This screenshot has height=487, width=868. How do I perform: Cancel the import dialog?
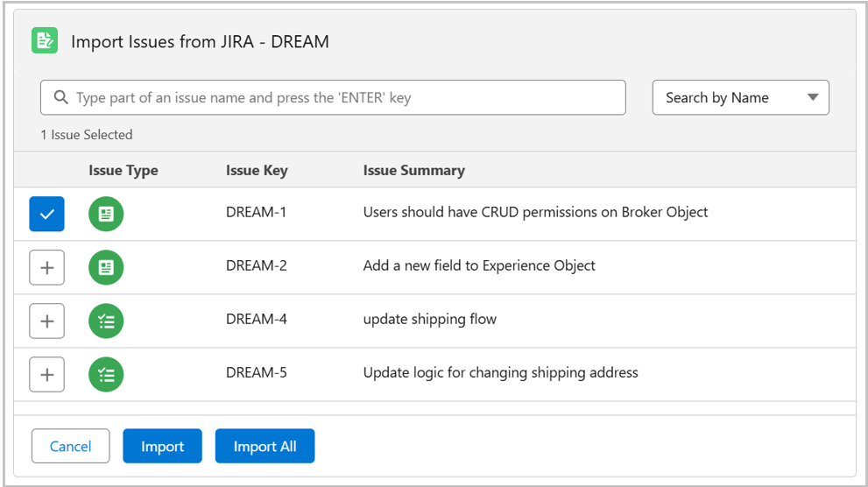(x=70, y=446)
